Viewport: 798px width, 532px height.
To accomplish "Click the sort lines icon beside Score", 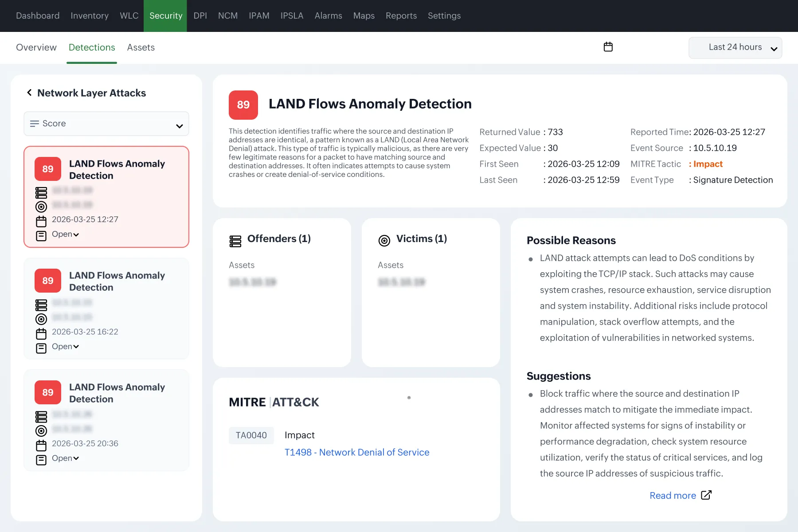I will (x=34, y=124).
